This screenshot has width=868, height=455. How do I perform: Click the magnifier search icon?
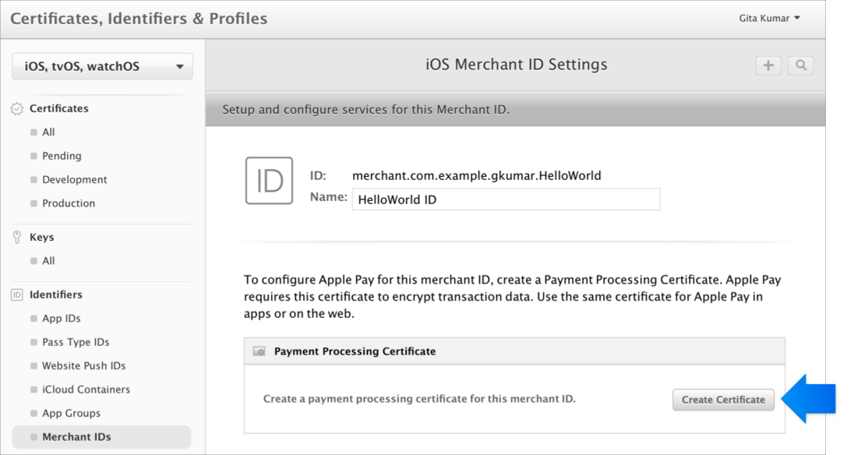tap(800, 65)
